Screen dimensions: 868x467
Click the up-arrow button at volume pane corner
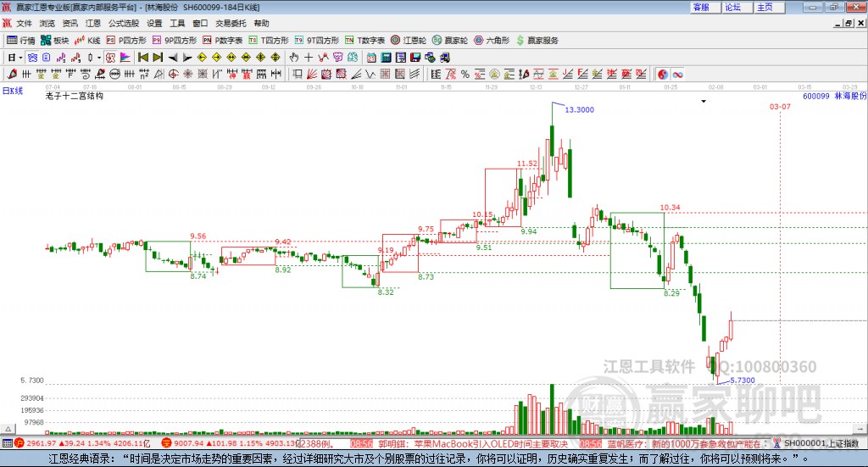pos(8,429)
